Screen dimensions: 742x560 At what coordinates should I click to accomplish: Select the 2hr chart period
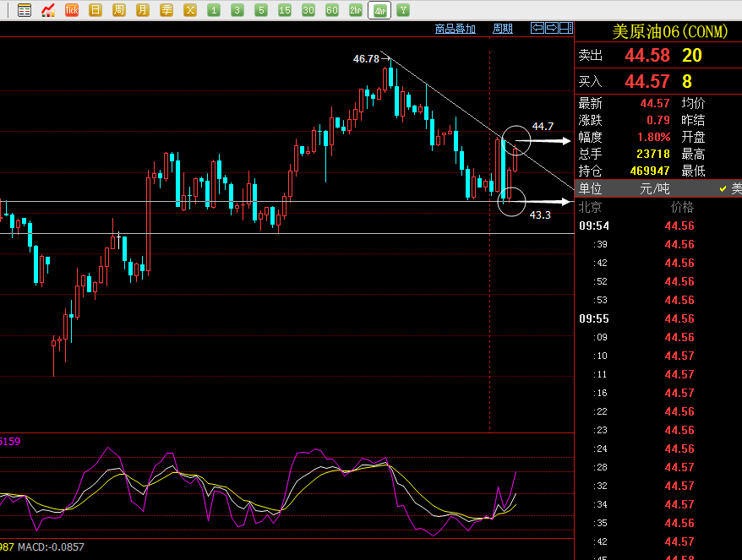[356, 10]
